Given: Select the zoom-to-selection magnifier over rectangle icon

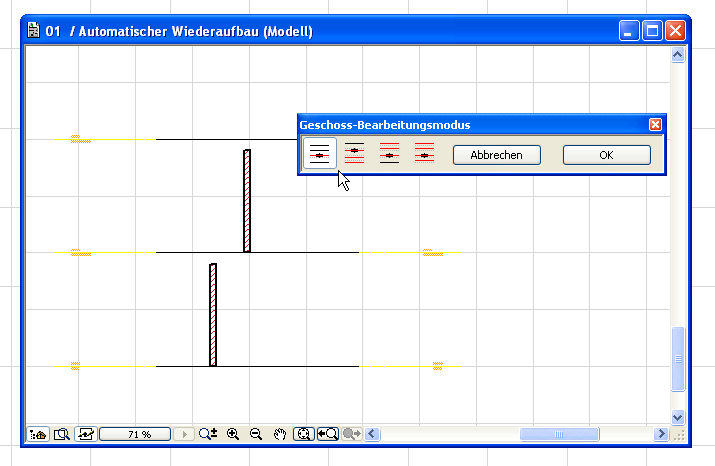Looking at the screenshot, I should coord(62,434).
